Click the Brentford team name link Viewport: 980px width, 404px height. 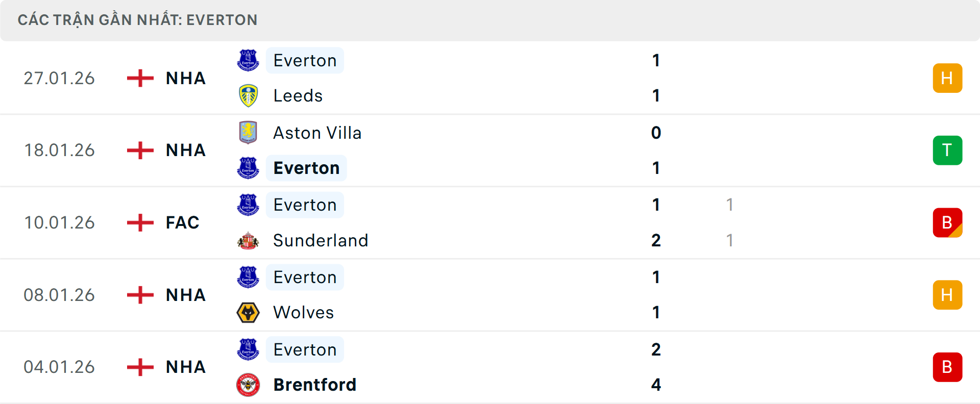[x=315, y=385]
